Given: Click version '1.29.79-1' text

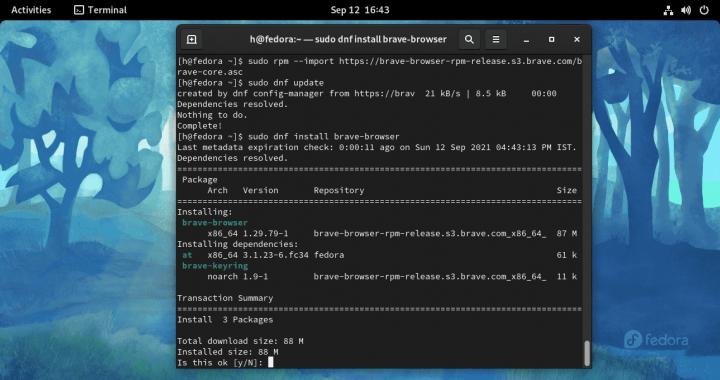Looking at the screenshot, I should (x=265, y=233).
